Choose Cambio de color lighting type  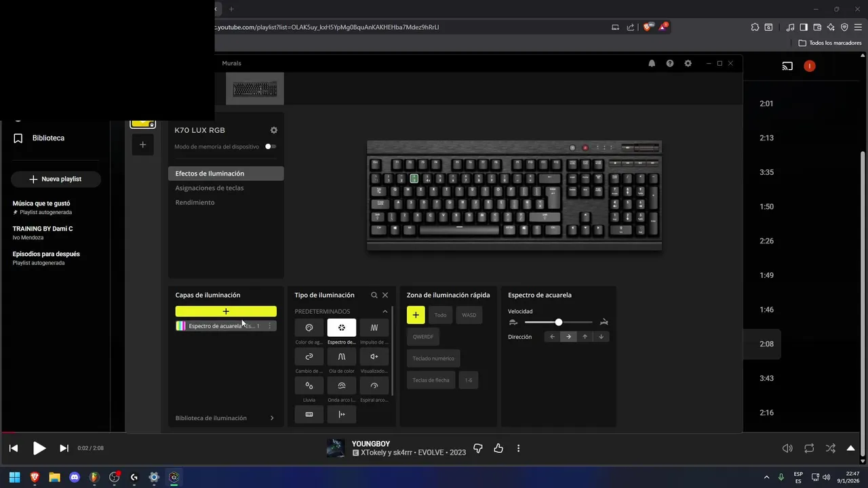(309, 357)
